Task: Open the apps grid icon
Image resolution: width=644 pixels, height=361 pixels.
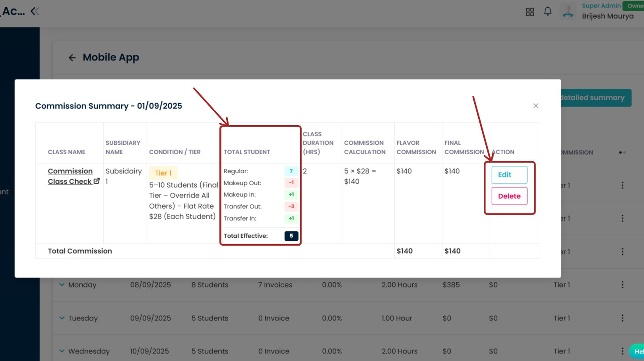Action: pos(530,12)
